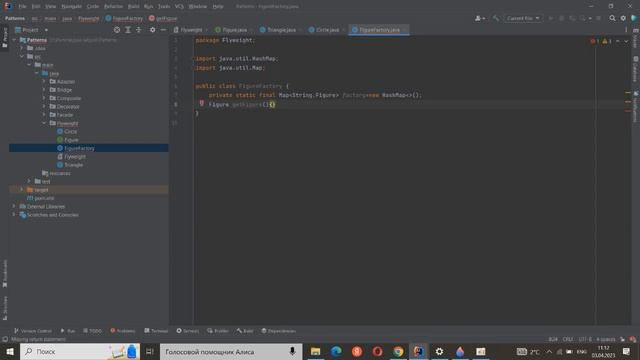The height and width of the screenshot is (360, 640).
Task: Open Microsoft Edge from the taskbar
Action: (336, 351)
